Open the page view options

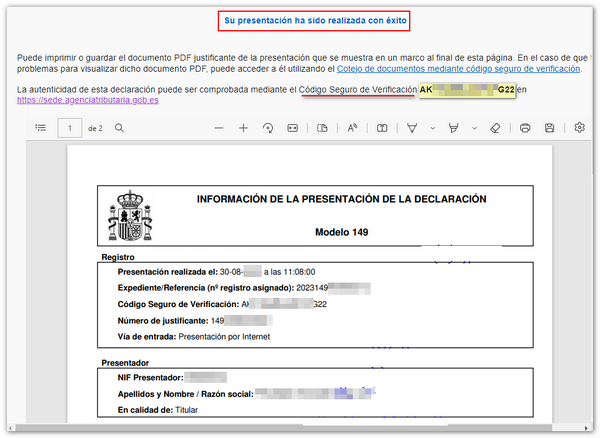(322, 128)
